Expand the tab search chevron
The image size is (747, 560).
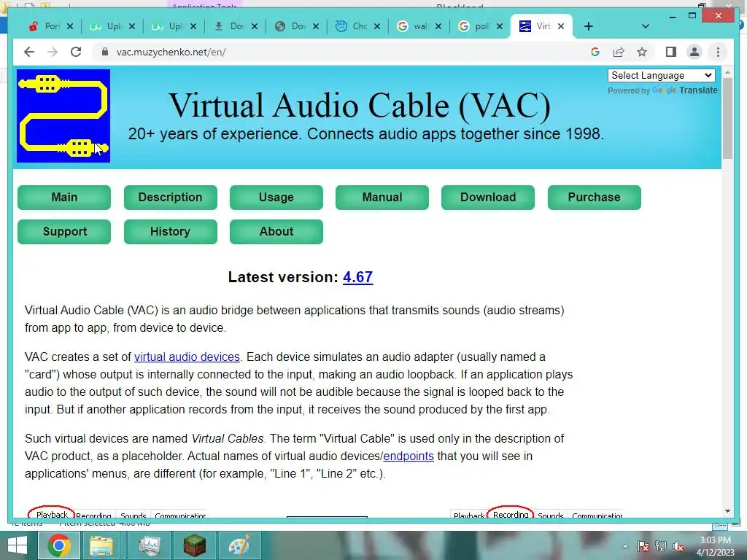[646, 26]
